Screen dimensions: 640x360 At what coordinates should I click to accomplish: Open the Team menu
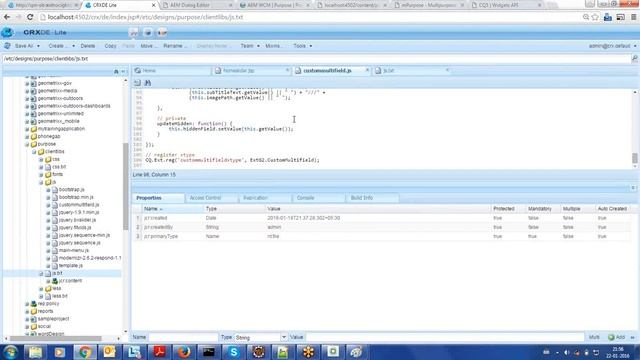point(250,46)
